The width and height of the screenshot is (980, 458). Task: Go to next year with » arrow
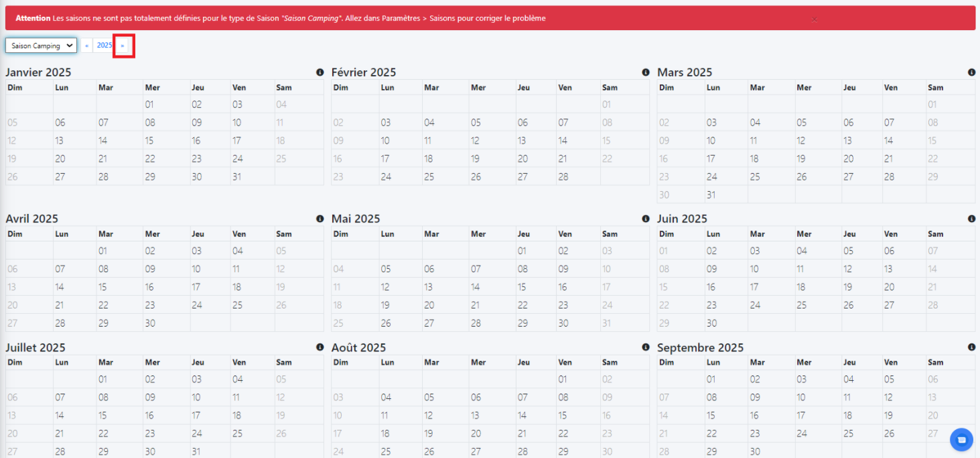click(123, 46)
